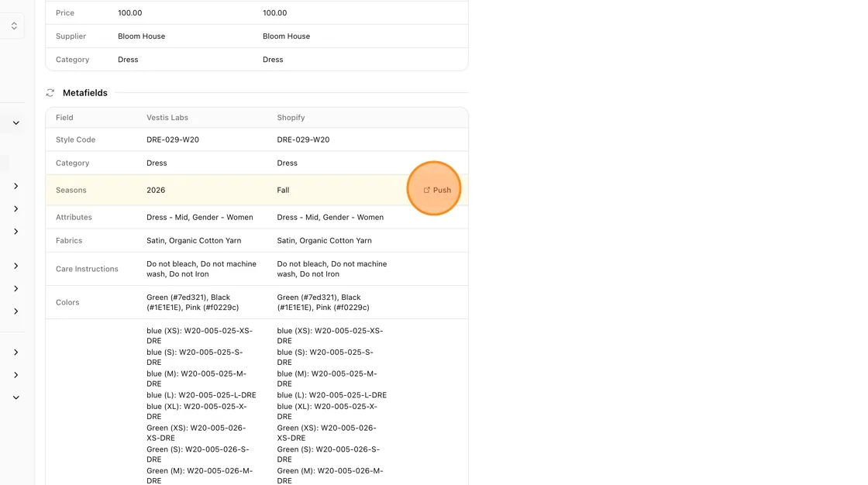Select the Fabrics field label

tap(69, 240)
